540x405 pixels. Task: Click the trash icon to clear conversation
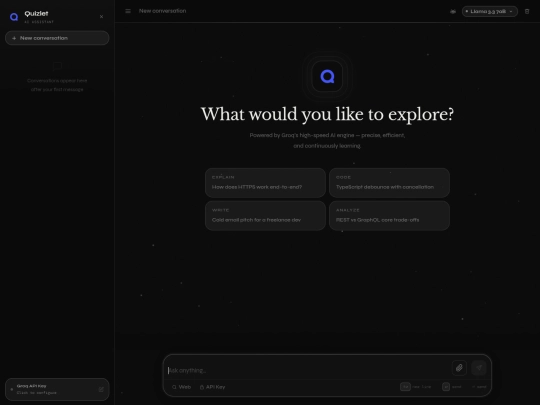click(x=527, y=11)
